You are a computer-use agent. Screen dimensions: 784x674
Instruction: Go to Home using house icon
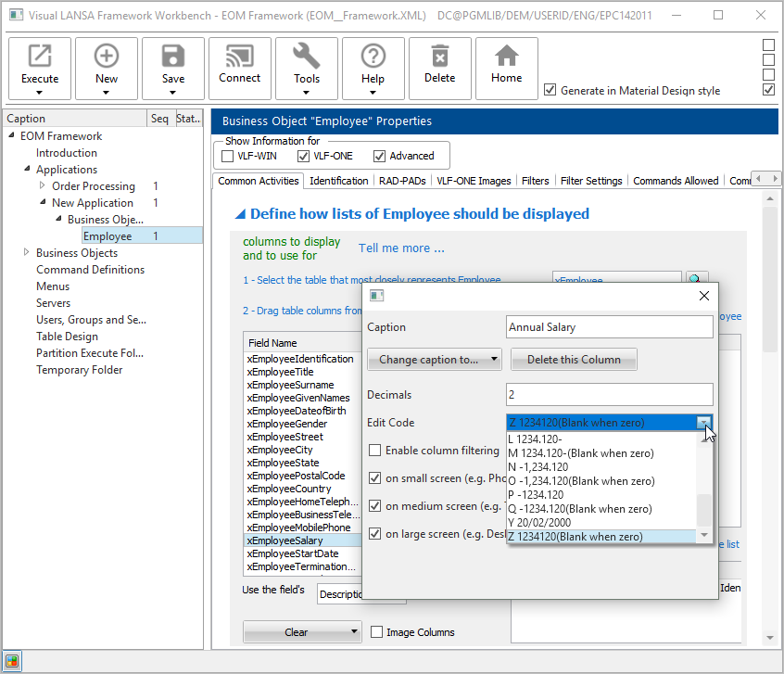coord(507,57)
